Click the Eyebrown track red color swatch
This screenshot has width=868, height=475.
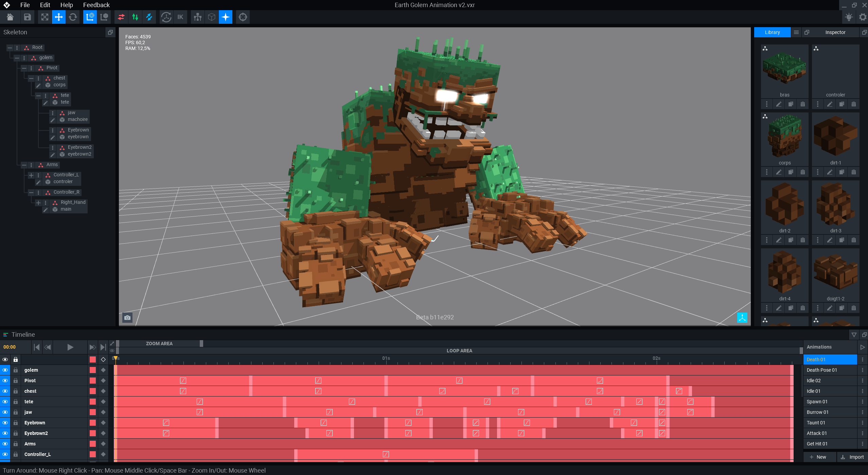point(93,423)
